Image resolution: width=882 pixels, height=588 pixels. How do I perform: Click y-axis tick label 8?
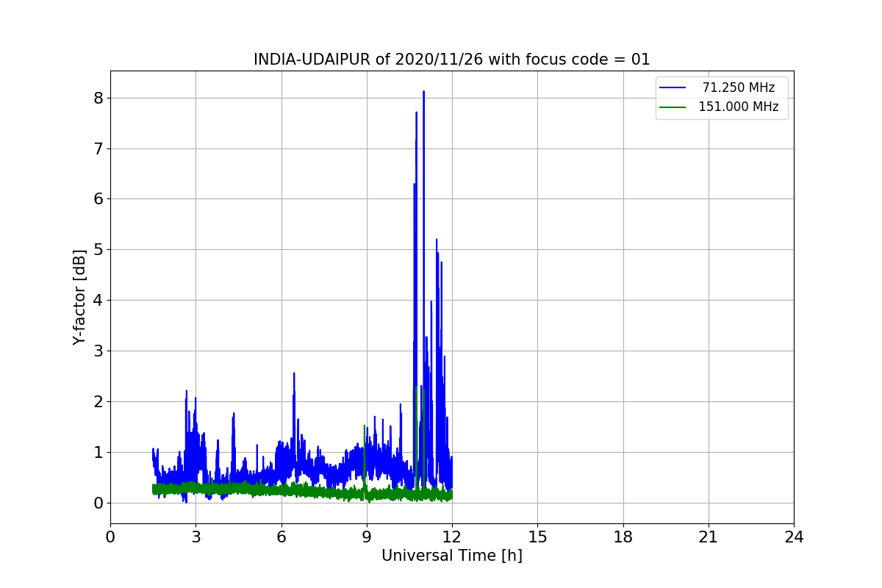coord(98,98)
